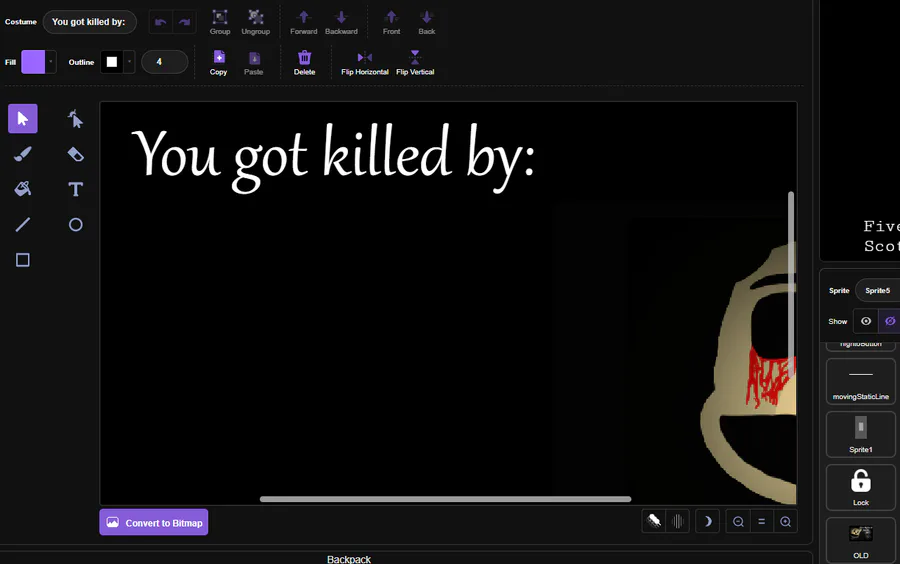The height and width of the screenshot is (564, 900).
Task: Choose the Eraser tool
Action: pyautogui.click(x=75, y=154)
